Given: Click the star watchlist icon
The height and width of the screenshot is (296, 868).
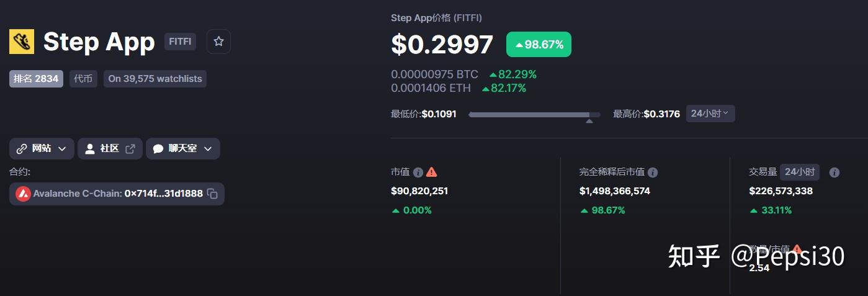Looking at the screenshot, I should point(218,42).
